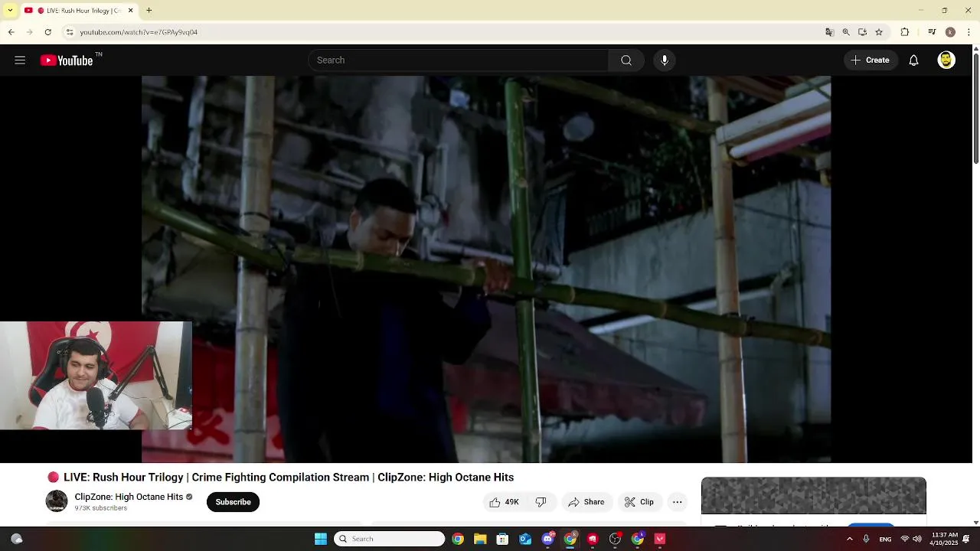Open the more actions ellipsis menu
980x551 pixels.
coord(677,502)
